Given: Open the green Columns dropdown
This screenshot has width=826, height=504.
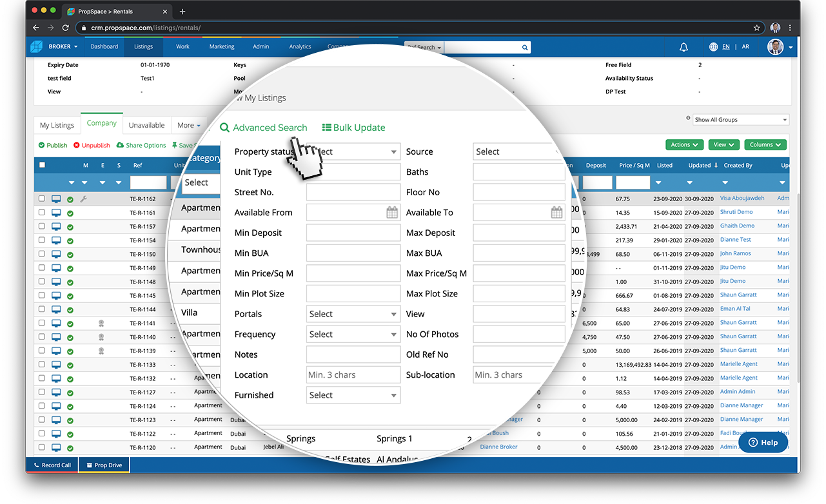Looking at the screenshot, I should coord(765,145).
